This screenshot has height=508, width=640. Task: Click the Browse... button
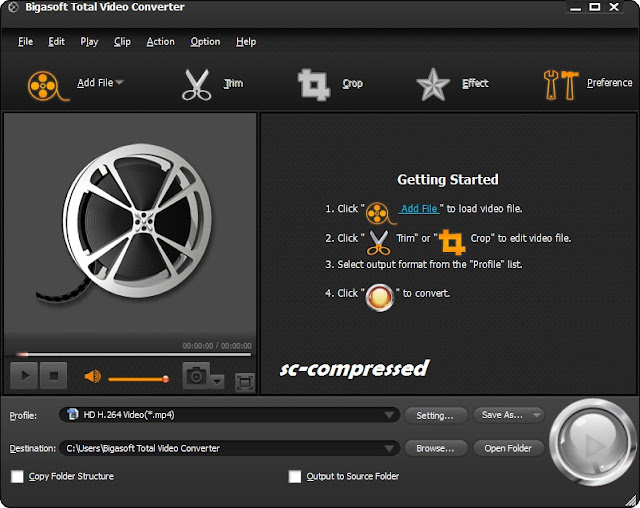click(x=435, y=448)
